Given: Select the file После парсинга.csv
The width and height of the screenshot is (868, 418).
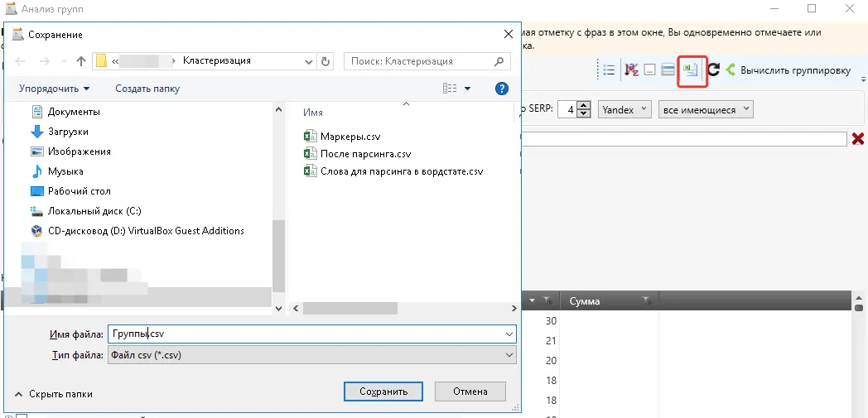Looking at the screenshot, I should (357, 154).
